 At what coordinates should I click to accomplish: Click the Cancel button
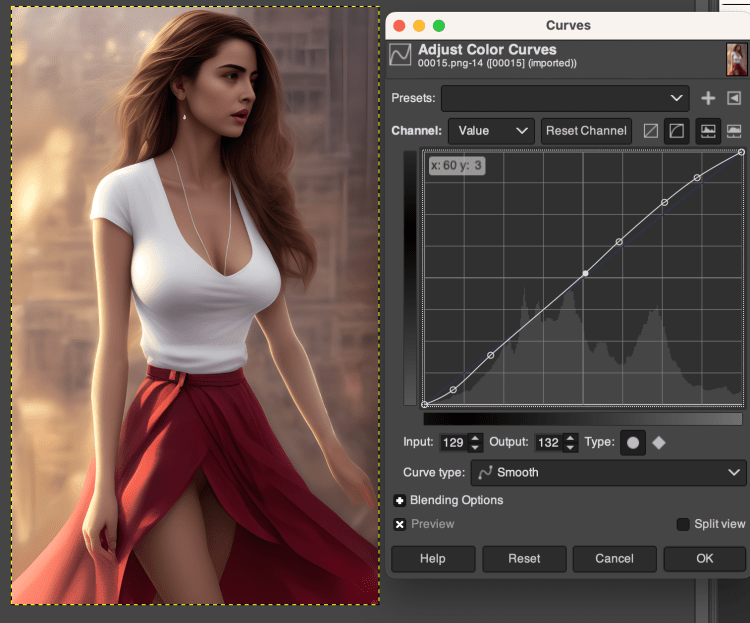(614, 558)
